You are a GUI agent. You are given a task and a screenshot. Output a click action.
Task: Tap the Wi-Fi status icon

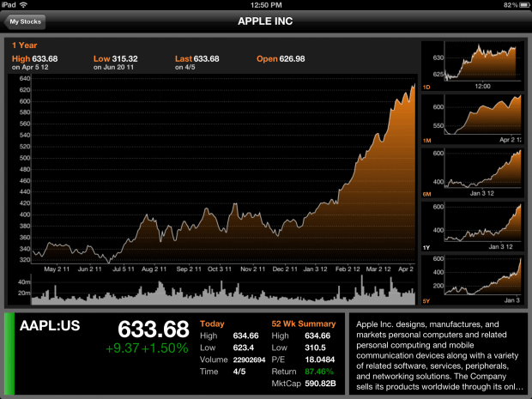(23, 5)
